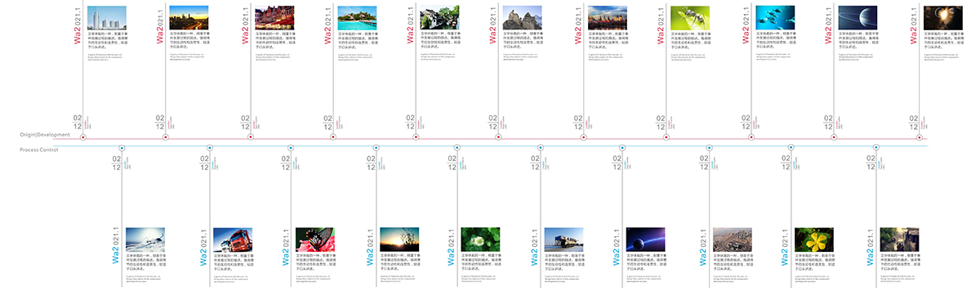Click the Process Control label

point(39,150)
